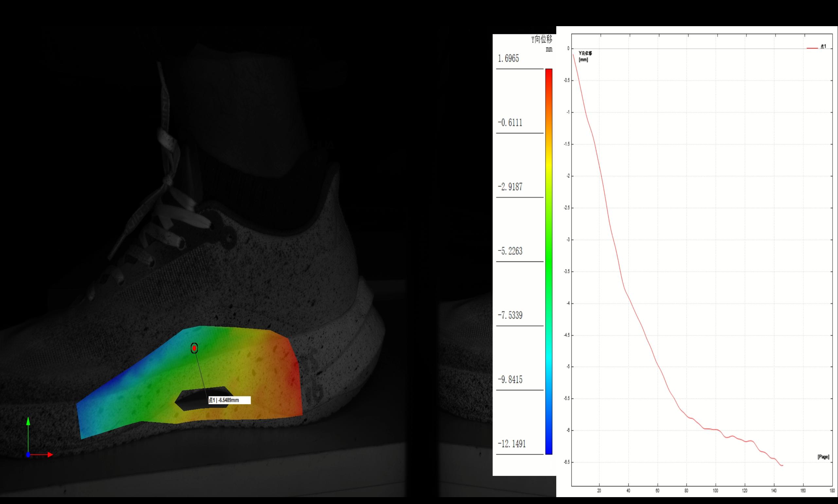Select the 点1 | -6.5489mm annotation label
This screenshot has width=838, height=504.
(229, 400)
